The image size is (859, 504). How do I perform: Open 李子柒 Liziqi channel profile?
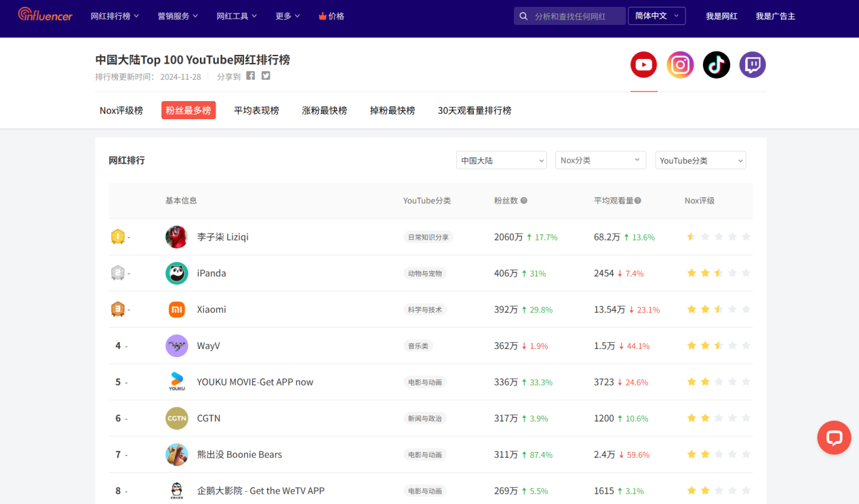click(x=222, y=237)
